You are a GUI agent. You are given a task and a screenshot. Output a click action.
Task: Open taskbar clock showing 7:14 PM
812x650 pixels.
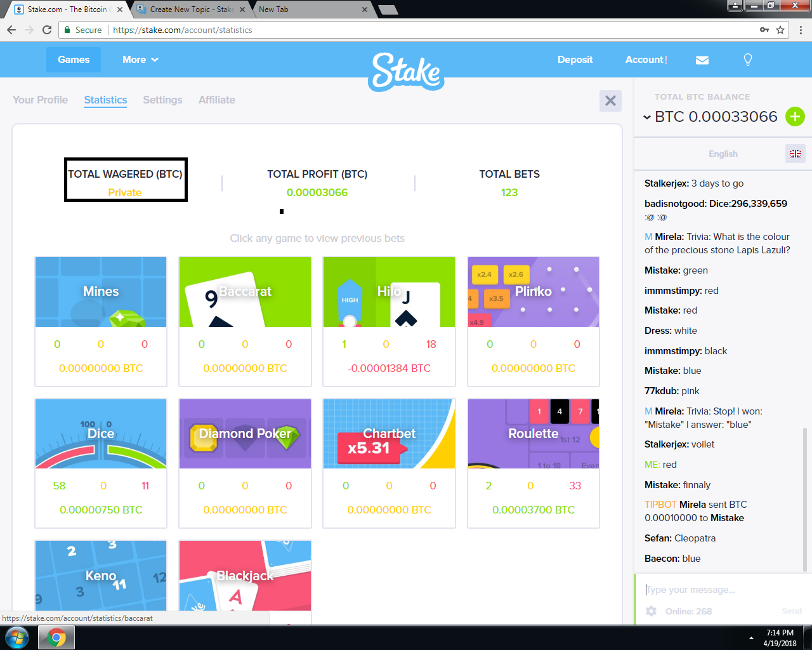pos(780,638)
